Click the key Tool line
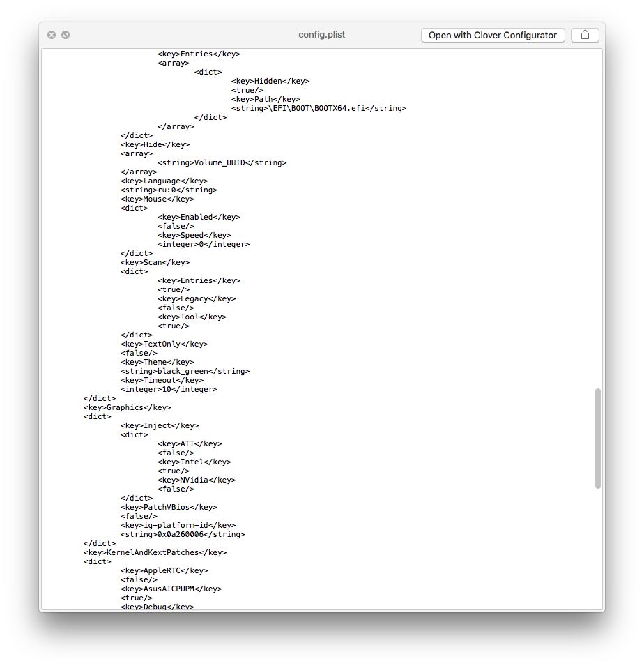 pyautogui.click(x=192, y=317)
